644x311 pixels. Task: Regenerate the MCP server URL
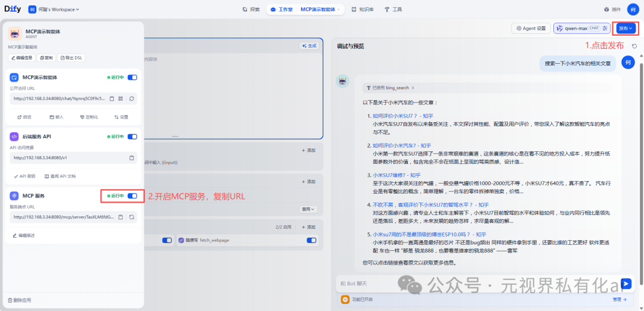(131, 217)
